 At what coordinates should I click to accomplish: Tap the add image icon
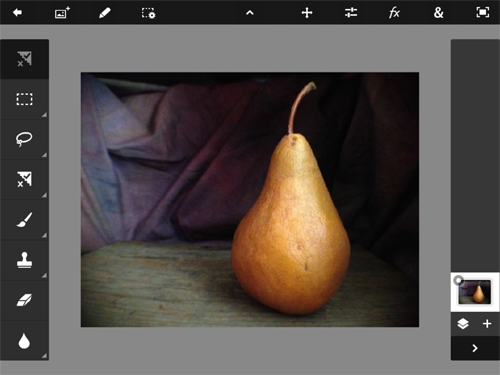[x=62, y=13]
